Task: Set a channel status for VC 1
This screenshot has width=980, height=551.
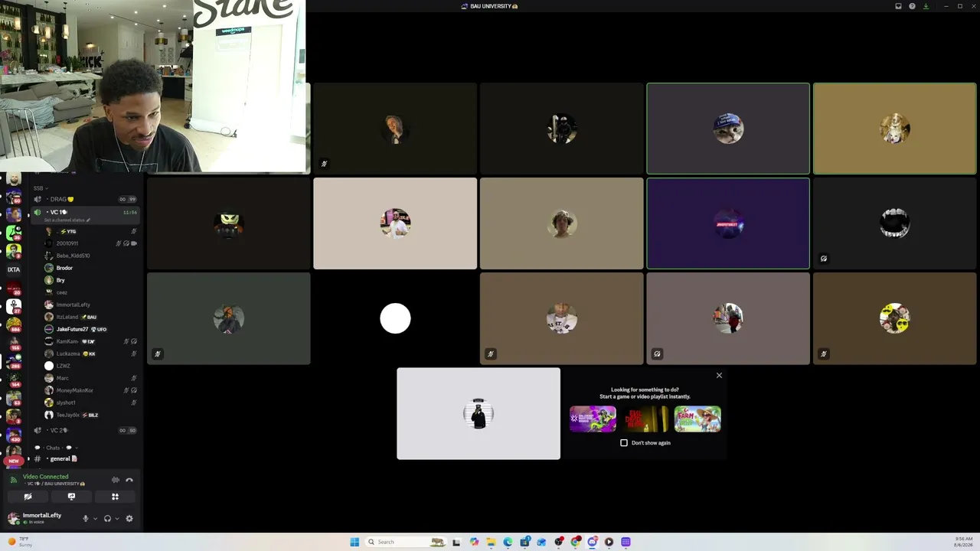Action: [x=67, y=220]
